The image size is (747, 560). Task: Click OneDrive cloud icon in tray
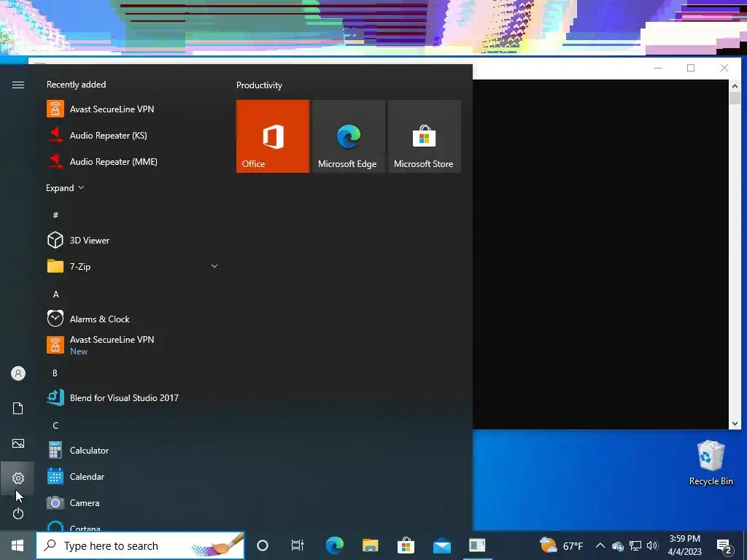[617, 545]
